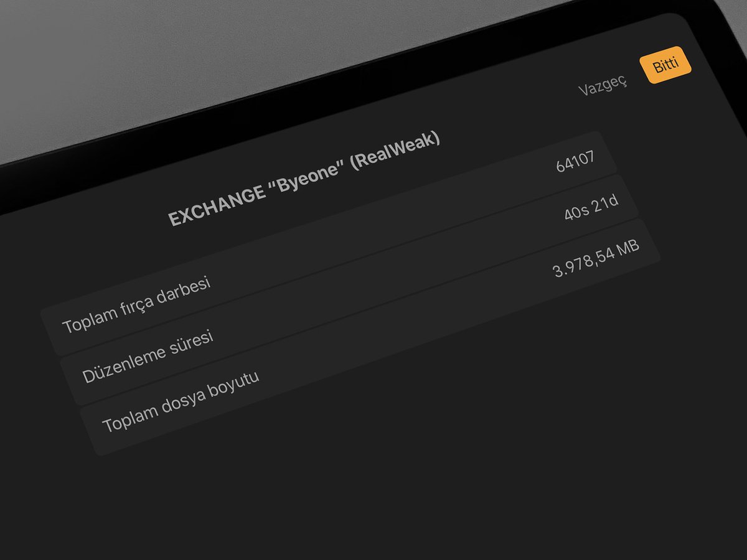747x560 pixels.
Task: Select the EXCHANGE "Byeone" (RealWeak) title
Action: pos(304,179)
